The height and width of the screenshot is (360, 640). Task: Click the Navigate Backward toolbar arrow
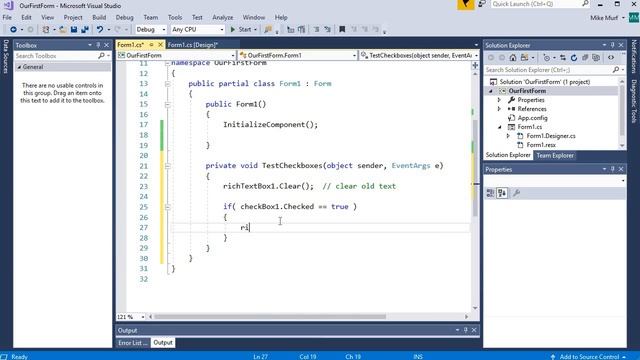coord(13,29)
